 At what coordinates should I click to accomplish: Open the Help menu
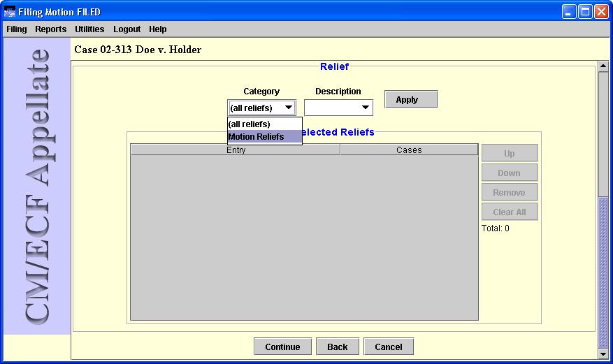157,29
